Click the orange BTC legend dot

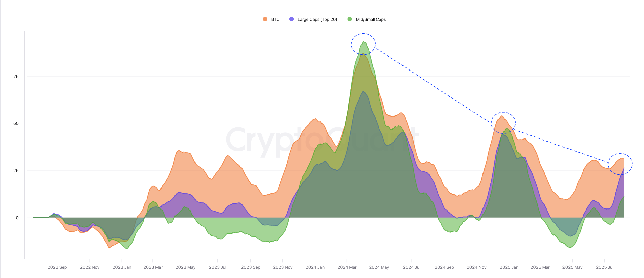(x=265, y=19)
